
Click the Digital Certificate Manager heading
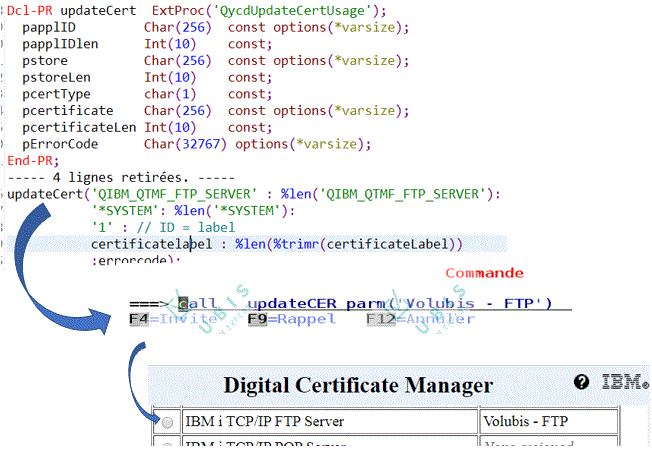[x=358, y=385]
